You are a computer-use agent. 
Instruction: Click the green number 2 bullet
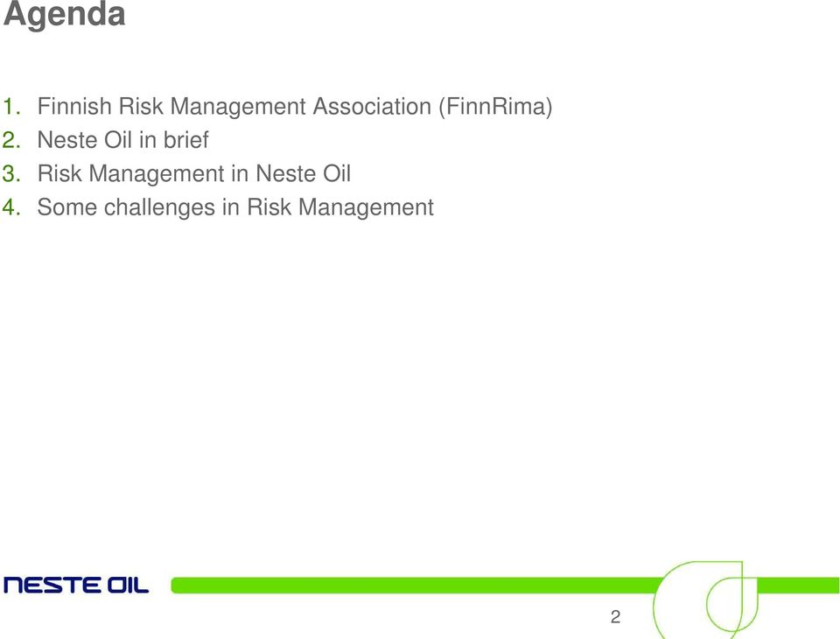point(11,140)
